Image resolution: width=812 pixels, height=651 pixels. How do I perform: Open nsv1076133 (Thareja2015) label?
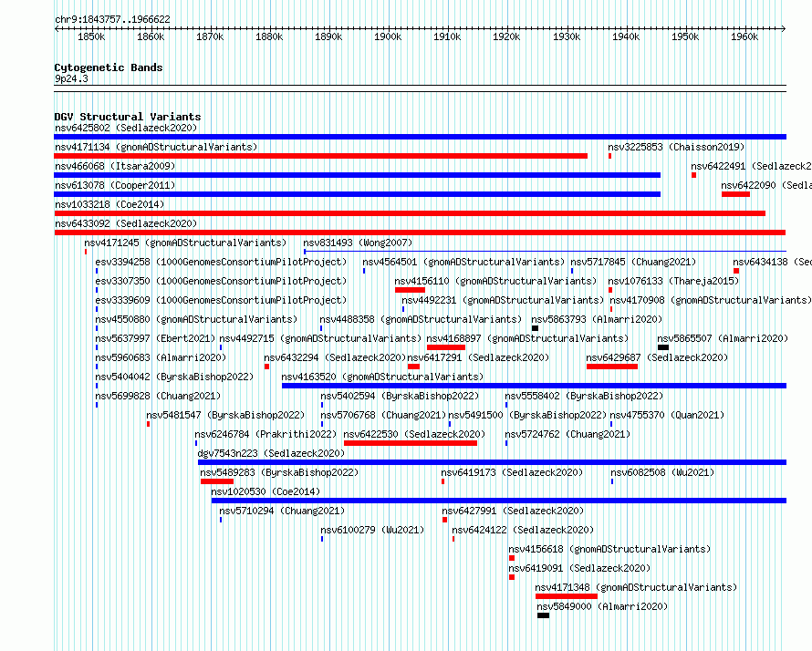[x=673, y=281]
